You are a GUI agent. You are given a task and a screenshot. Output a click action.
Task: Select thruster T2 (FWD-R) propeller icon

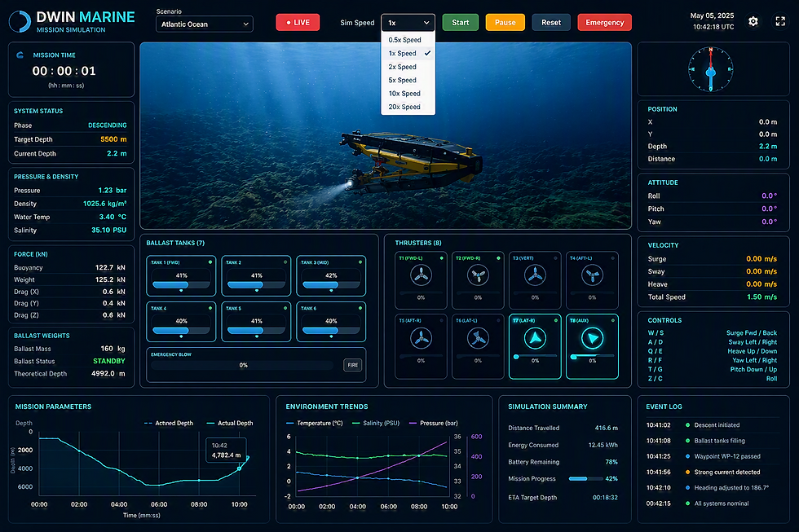pyautogui.click(x=478, y=275)
